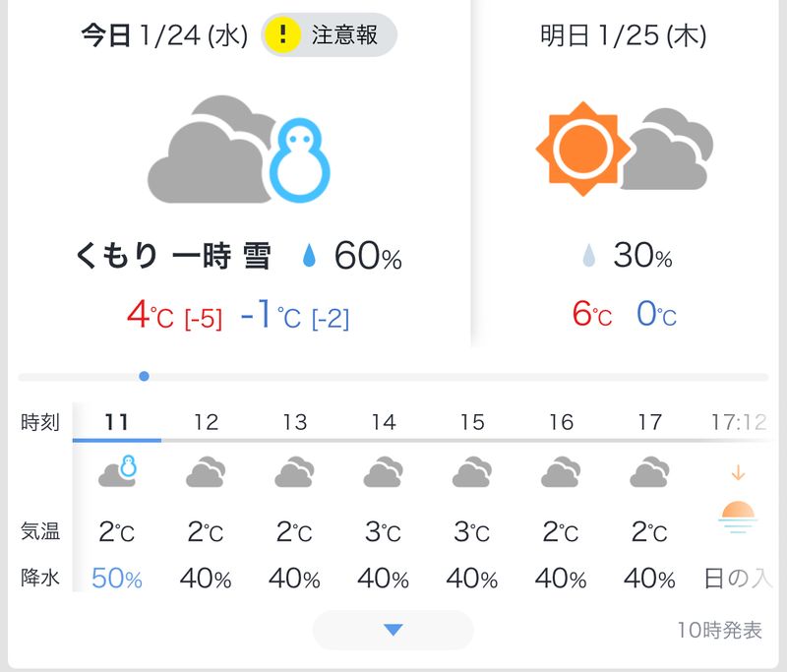Click the 50% precipitation at 11 o'clock
The width and height of the screenshot is (787, 672).
click(117, 579)
